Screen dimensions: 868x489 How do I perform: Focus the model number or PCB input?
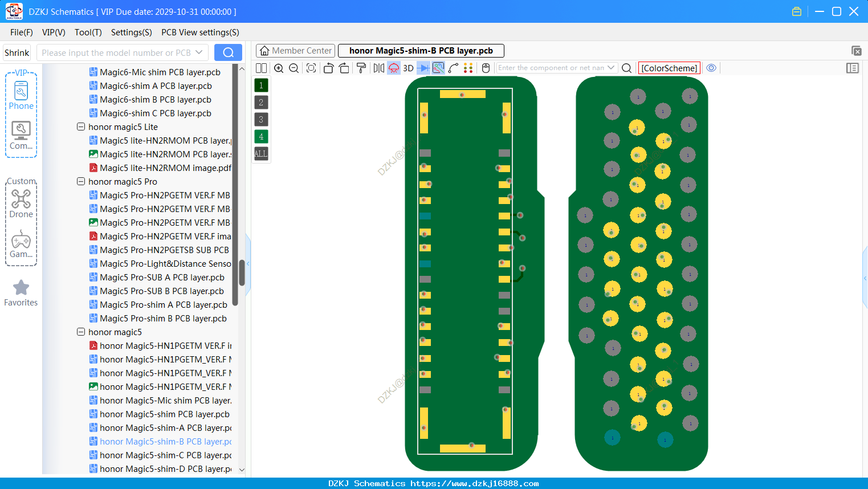point(116,52)
